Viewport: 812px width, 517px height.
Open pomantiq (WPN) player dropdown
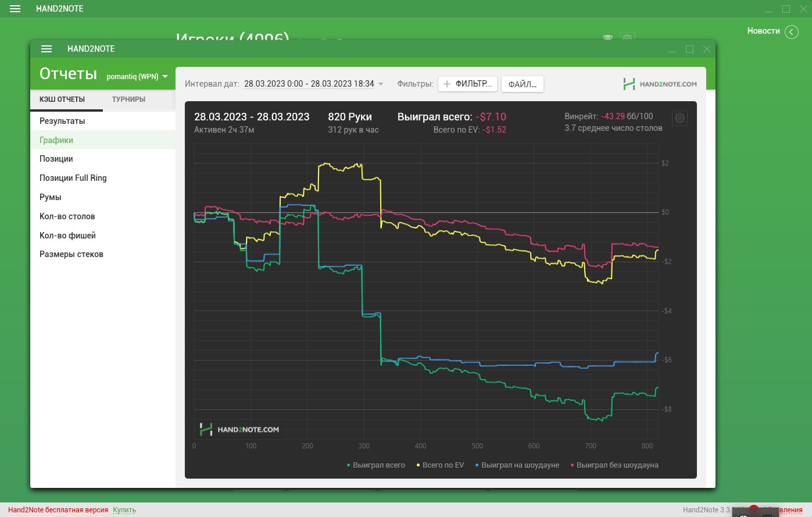point(137,76)
